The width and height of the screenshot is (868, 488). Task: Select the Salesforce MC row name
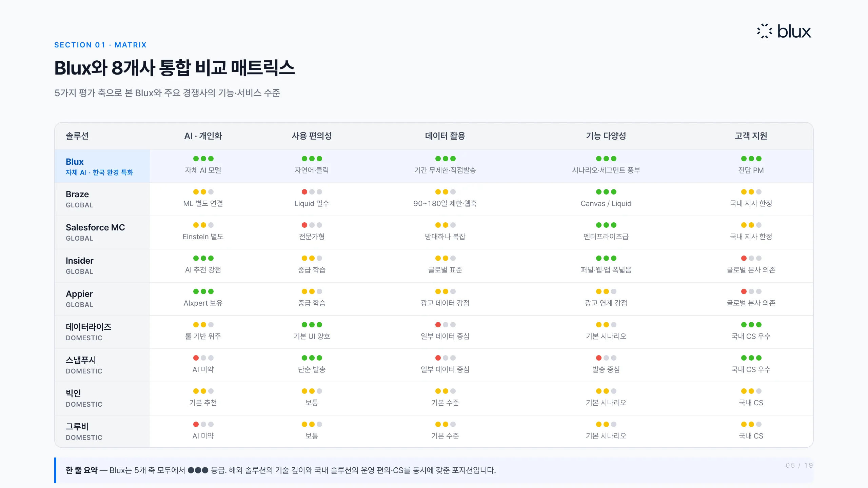pyautogui.click(x=95, y=227)
